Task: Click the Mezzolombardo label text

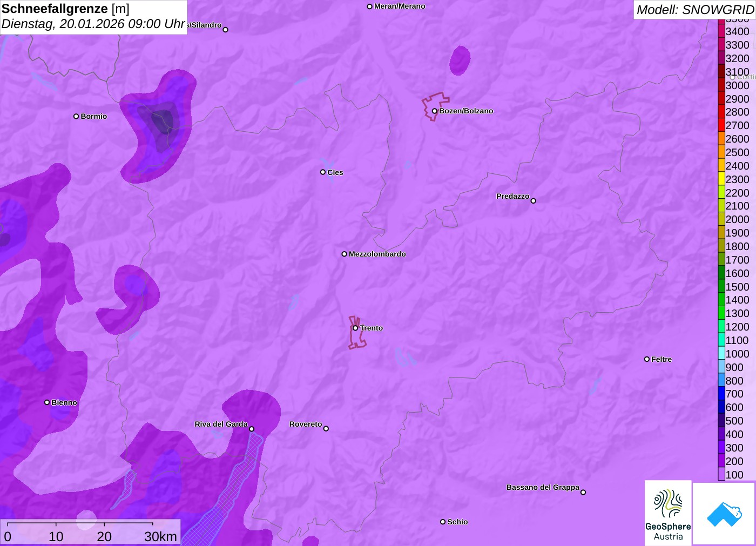Action: [377, 254]
